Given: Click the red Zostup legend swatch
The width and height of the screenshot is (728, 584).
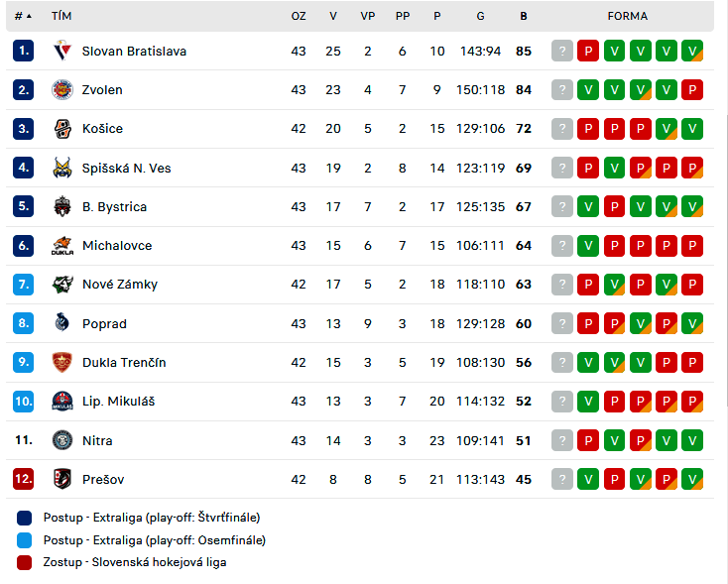Looking at the screenshot, I should [x=24, y=562].
